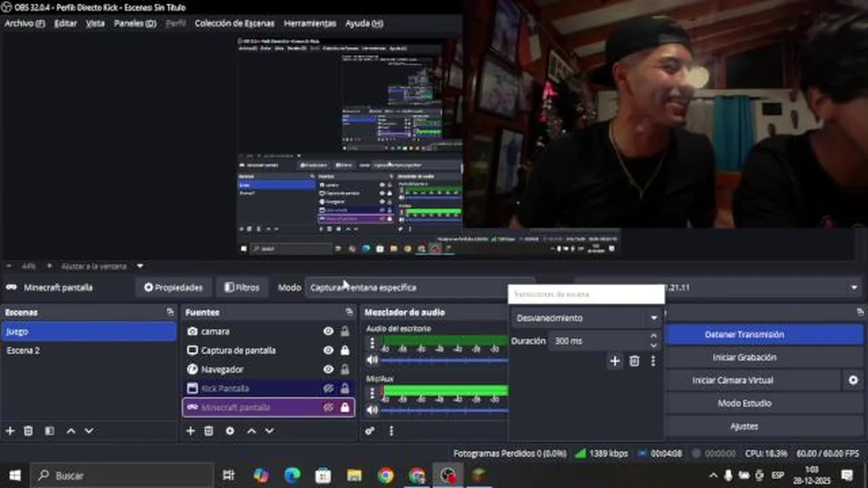Hide the Captura de pantalla source
868x488 pixels.
point(328,350)
